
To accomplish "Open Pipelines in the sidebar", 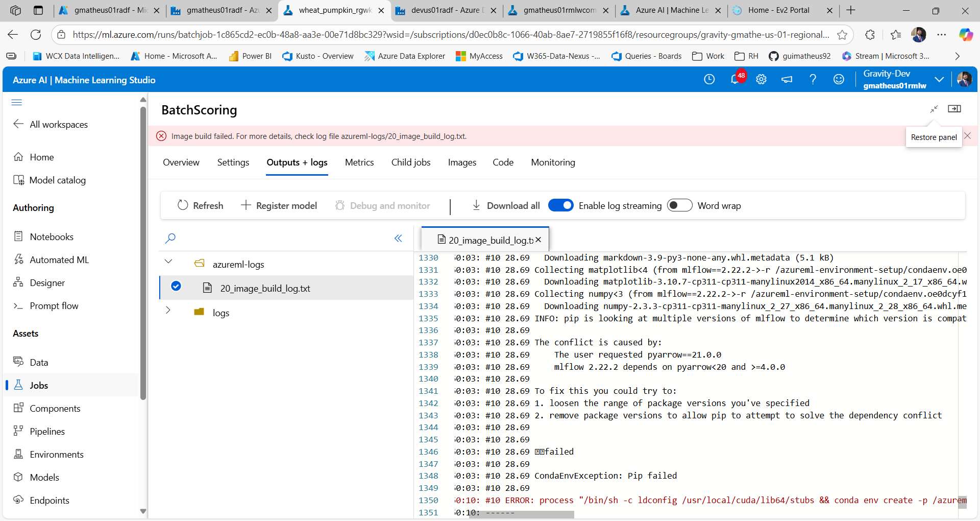I will (39, 431).
